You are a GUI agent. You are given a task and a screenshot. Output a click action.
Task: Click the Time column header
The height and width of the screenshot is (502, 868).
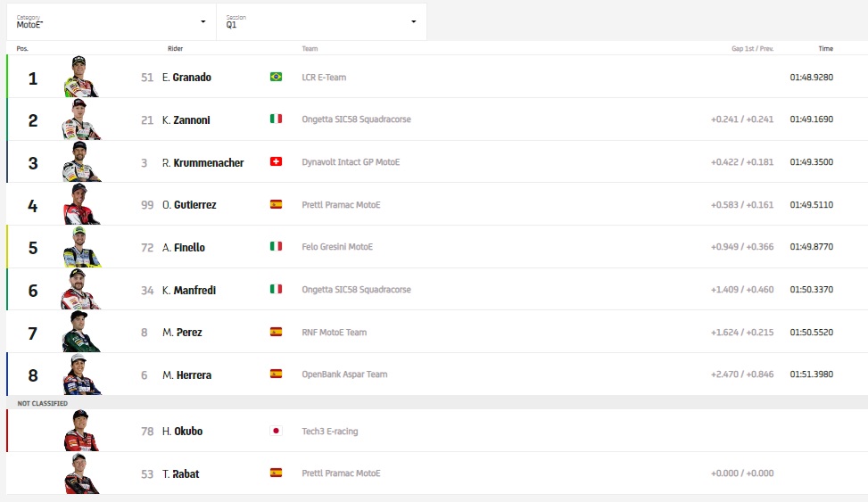point(825,48)
